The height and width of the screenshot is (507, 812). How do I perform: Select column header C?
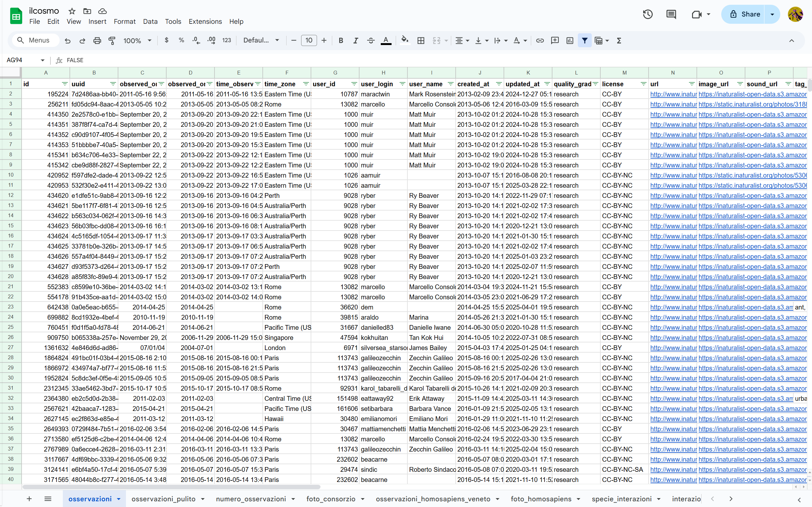pyautogui.click(x=142, y=73)
